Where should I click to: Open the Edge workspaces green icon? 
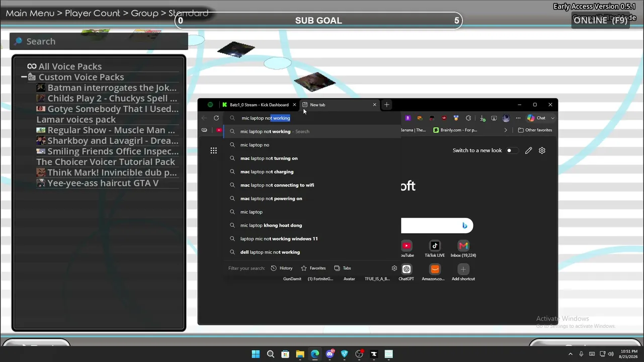(x=210, y=105)
